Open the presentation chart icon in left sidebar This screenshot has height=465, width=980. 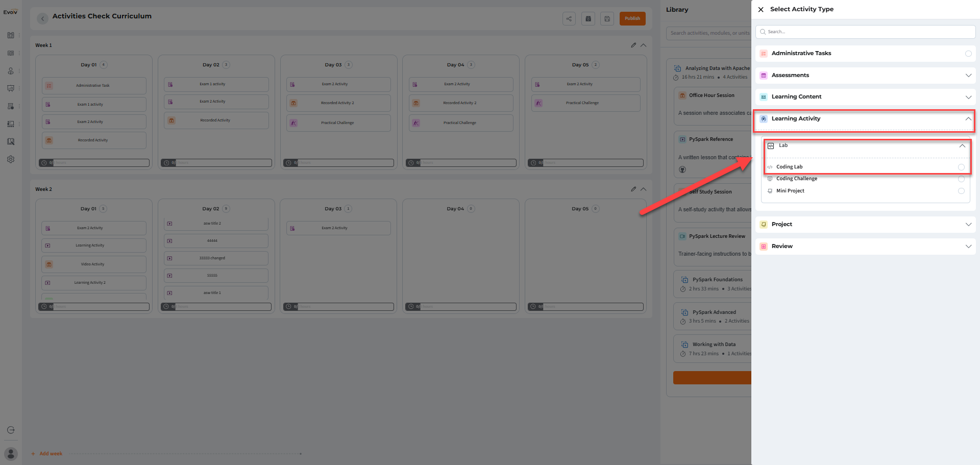11,88
